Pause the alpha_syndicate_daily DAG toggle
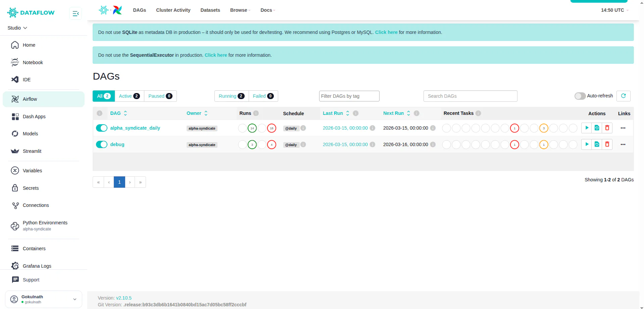The height and width of the screenshot is (309, 644). 102,128
